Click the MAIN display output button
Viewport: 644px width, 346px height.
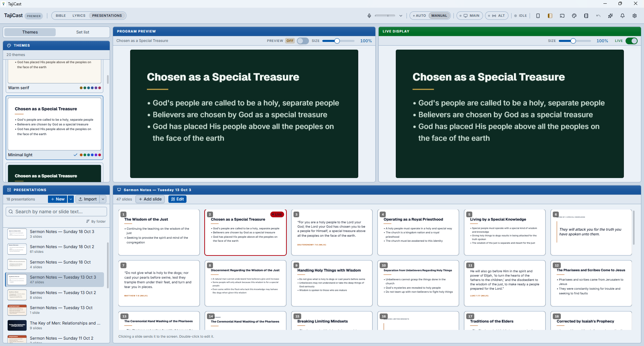pyautogui.click(x=470, y=16)
